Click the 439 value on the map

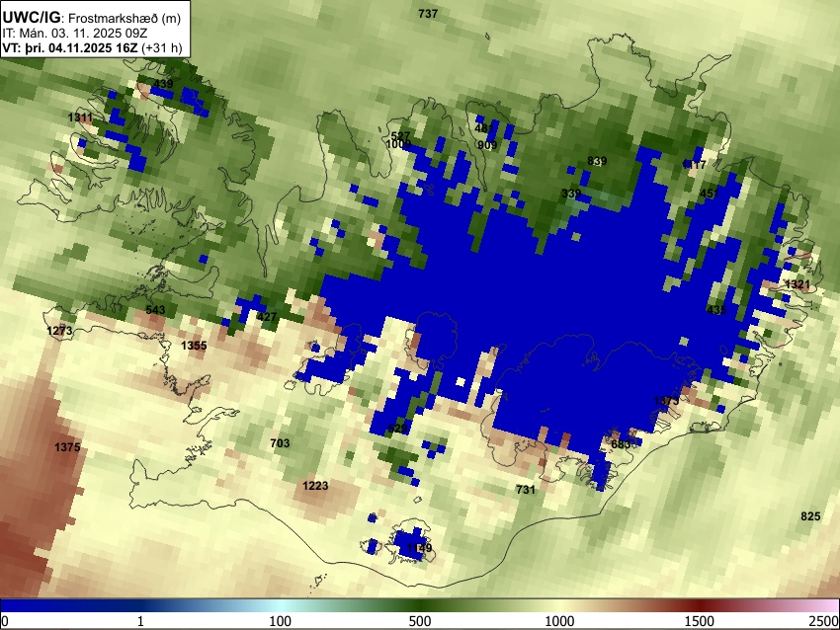tap(163, 84)
